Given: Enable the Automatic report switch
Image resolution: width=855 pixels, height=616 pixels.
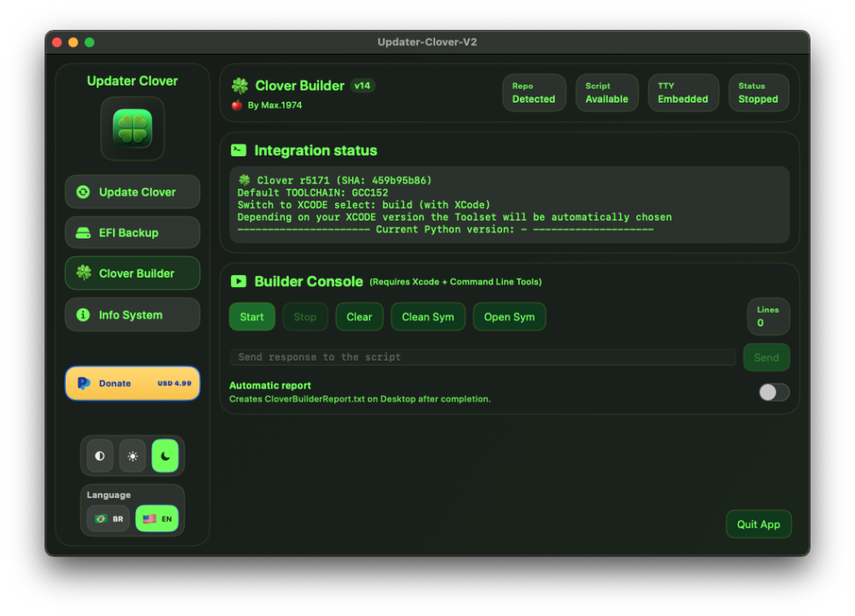Looking at the screenshot, I should point(774,392).
